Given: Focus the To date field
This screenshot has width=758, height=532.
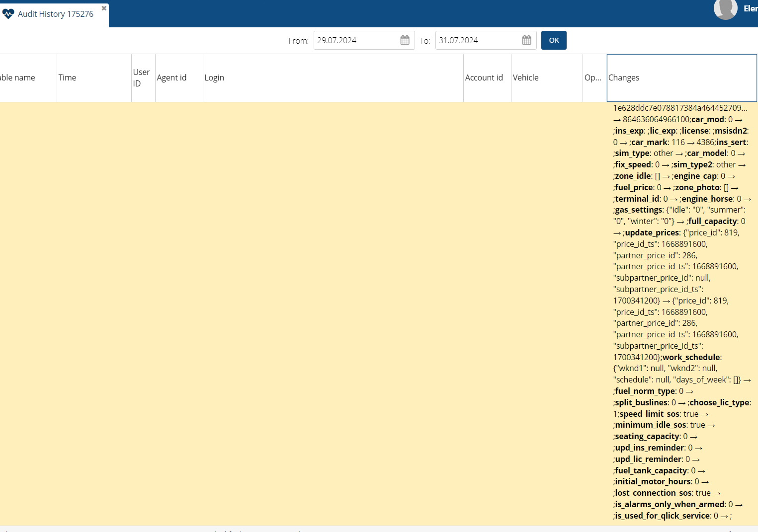Looking at the screenshot, I should pyautogui.click(x=477, y=41).
